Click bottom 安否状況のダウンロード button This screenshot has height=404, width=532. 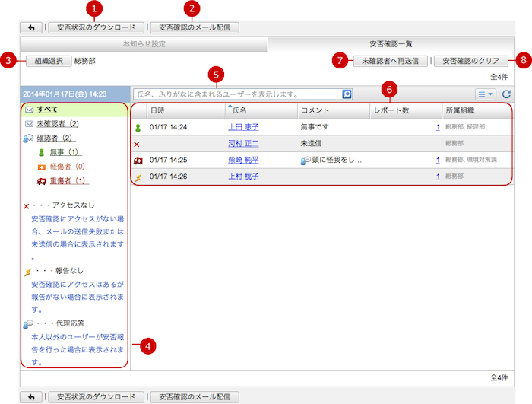[96, 397]
